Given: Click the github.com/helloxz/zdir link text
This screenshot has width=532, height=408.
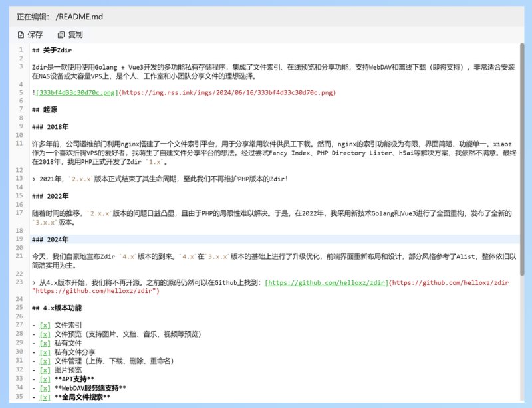Looking at the screenshot, I should (x=327, y=282).
